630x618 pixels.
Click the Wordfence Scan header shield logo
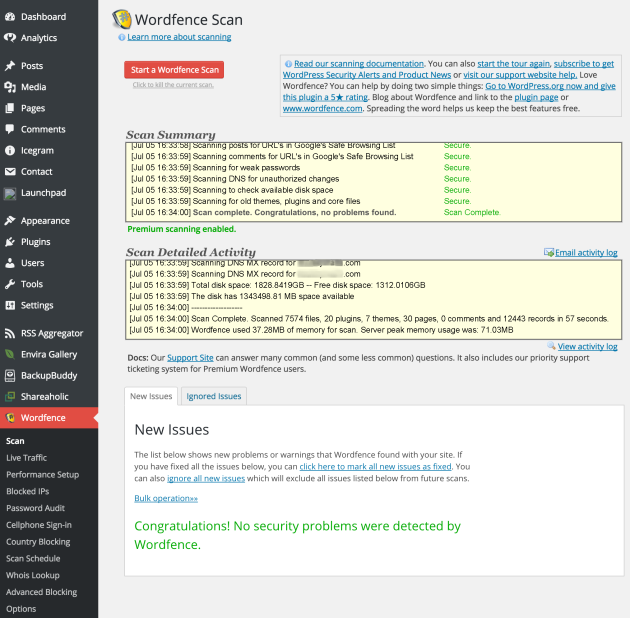pos(122,20)
